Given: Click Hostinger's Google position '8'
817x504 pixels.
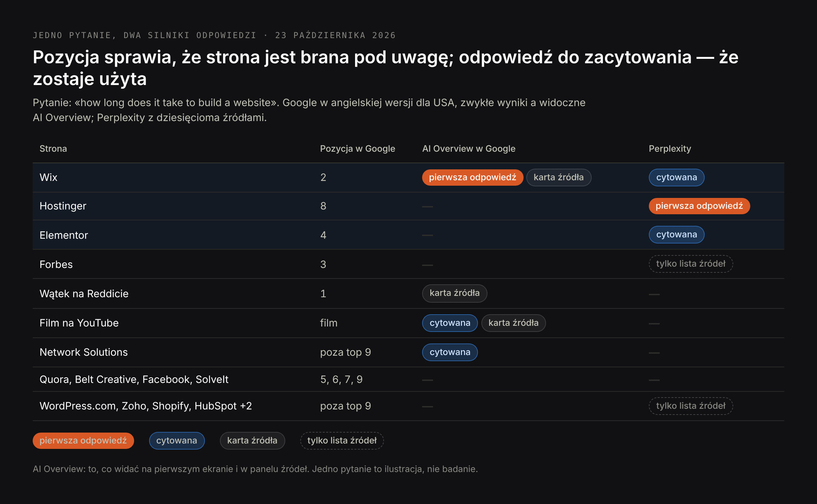Looking at the screenshot, I should click(x=323, y=206).
